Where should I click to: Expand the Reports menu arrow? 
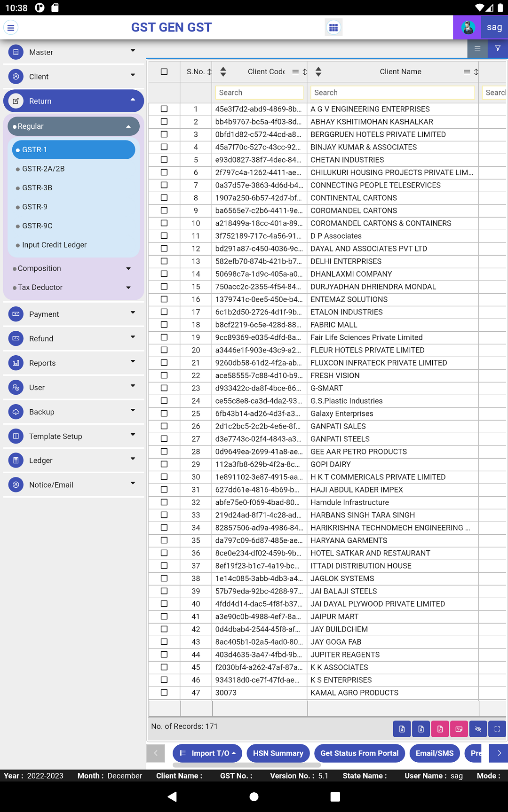[133, 361]
